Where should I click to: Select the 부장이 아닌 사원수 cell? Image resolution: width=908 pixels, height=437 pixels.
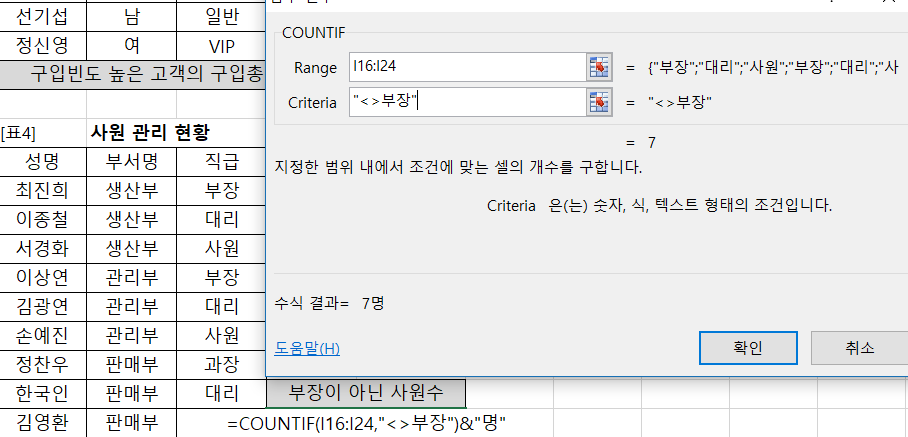(365, 392)
